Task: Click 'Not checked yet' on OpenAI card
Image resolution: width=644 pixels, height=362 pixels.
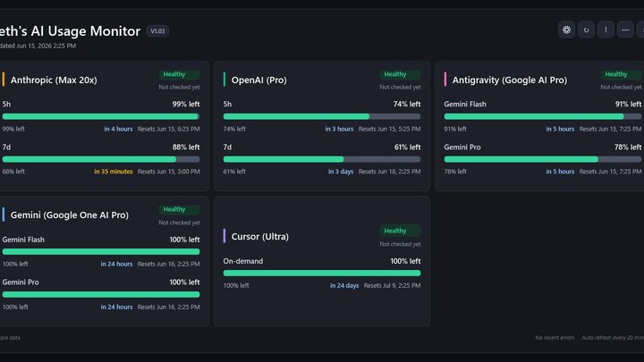Action: point(401,87)
